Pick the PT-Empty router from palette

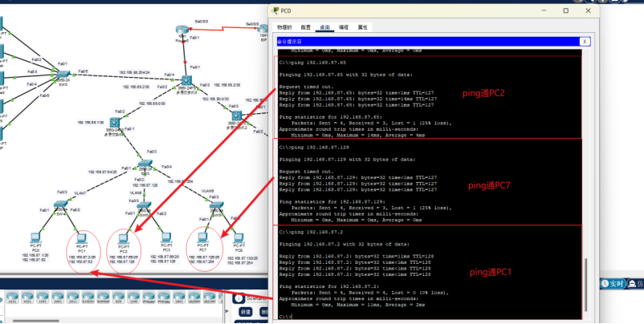pos(164,296)
